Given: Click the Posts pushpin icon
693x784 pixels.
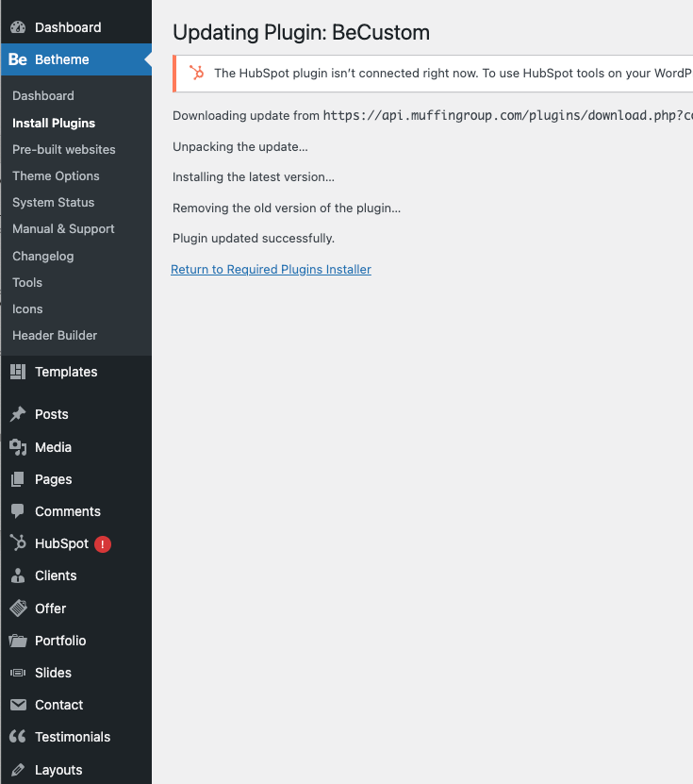Looking at the screenshot, I should (18, 414).
